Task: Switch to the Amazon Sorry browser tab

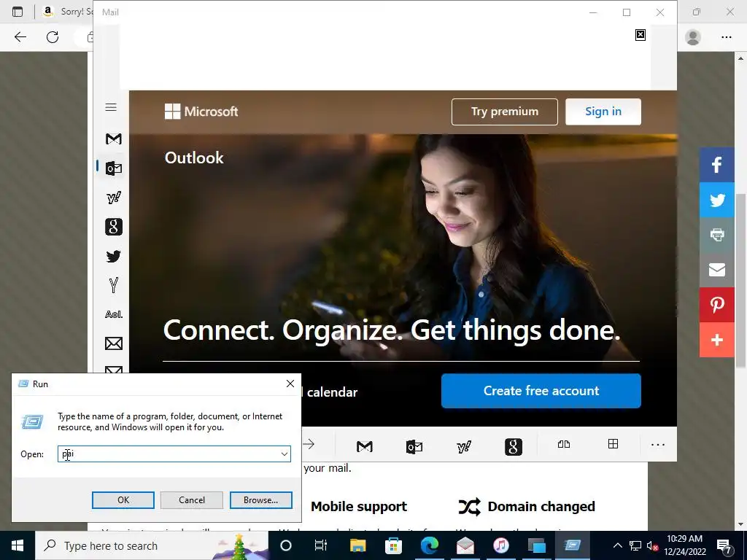Action: 66,12
